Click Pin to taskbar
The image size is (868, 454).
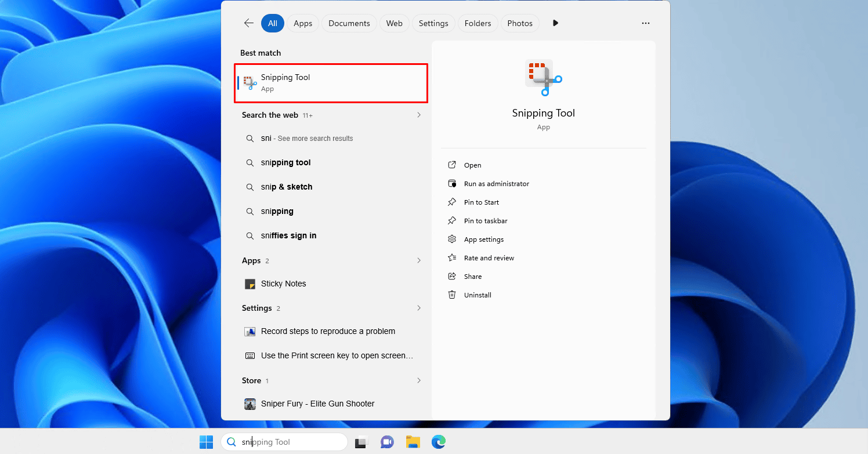point(544,221)
